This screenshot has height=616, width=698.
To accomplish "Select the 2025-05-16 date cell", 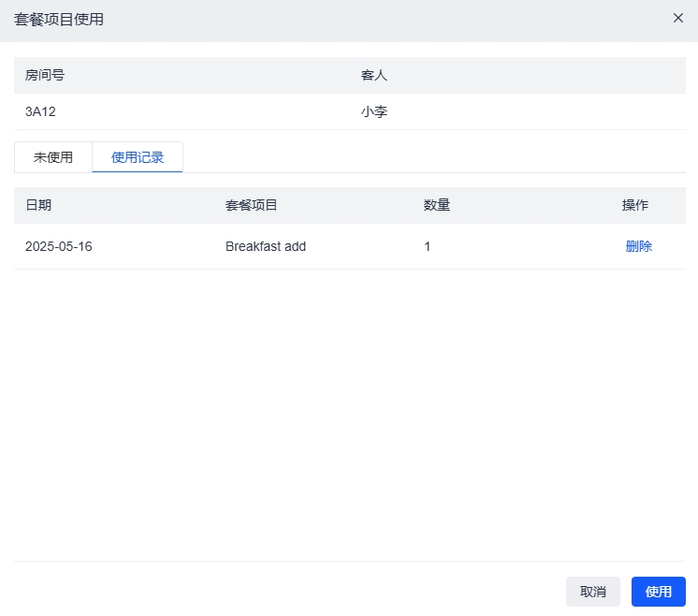I will [59, 247].
